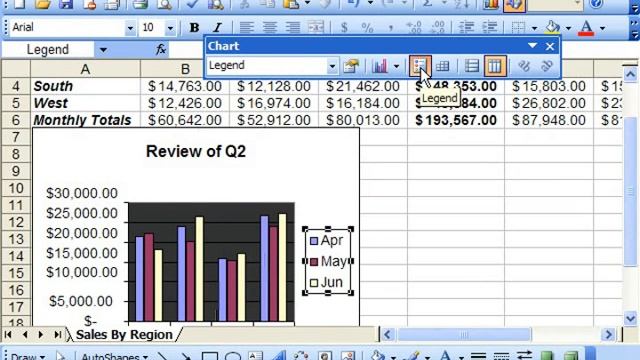Toggle Data Table in Chart toolbar
640x360 pixels.
coord(442,66)
